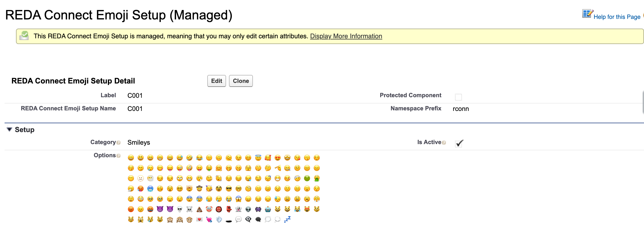644x225 pixels.
Task: Pick the melting face emoji
Action: point(229,158)
